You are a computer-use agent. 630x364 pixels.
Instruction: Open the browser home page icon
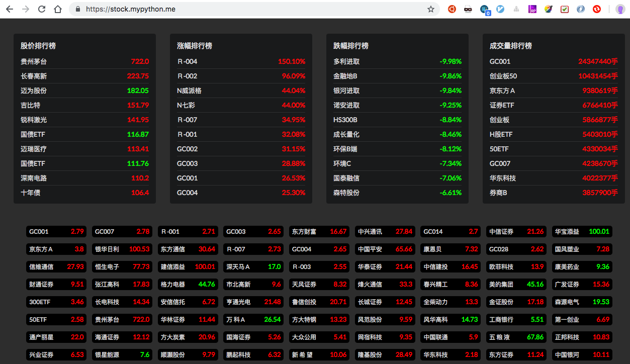coord(58,9)
